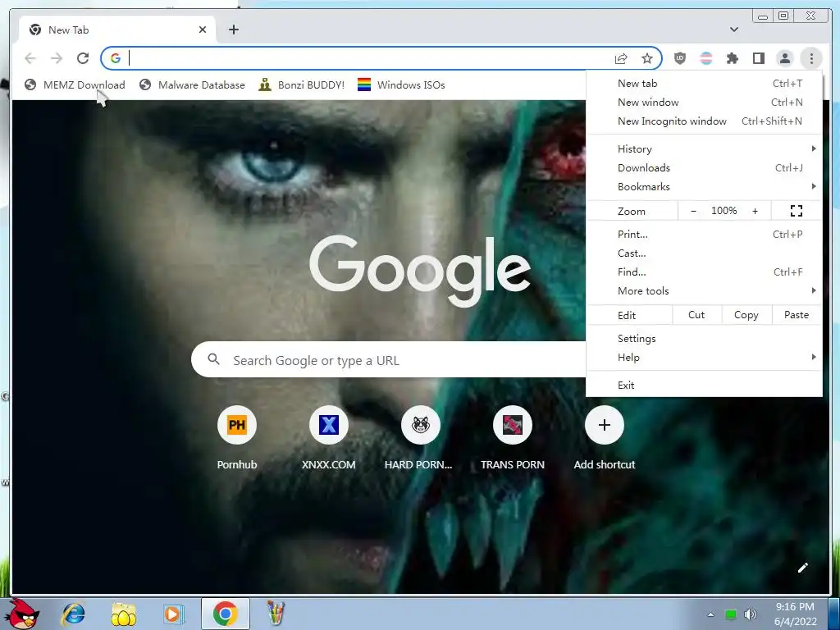Click the browser back arrow
The width and height of the screenshot is (840, 630).
(30, 58)
